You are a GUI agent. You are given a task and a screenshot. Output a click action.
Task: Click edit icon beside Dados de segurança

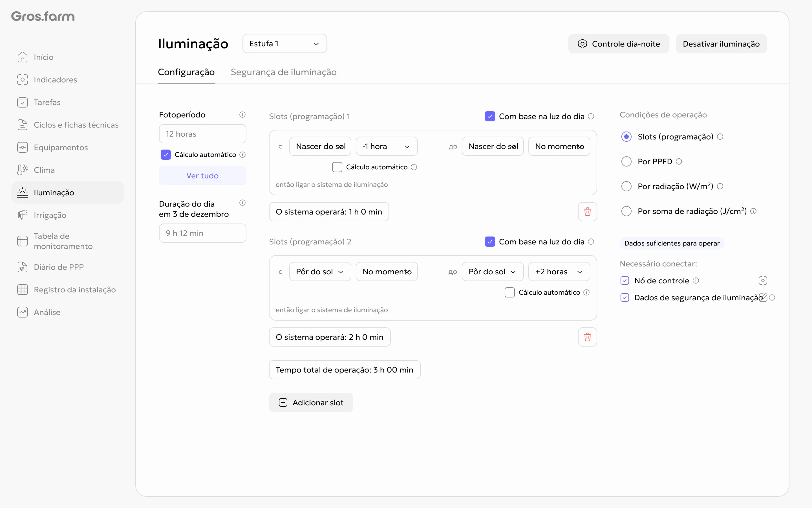(x=763, y=298)
